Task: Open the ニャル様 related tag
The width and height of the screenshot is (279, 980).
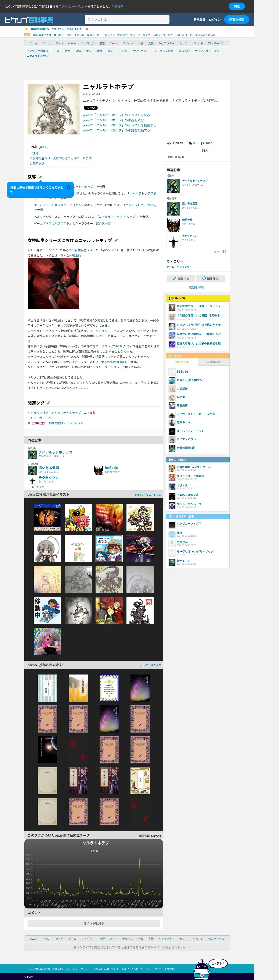Action: click(x=90, y=413)
